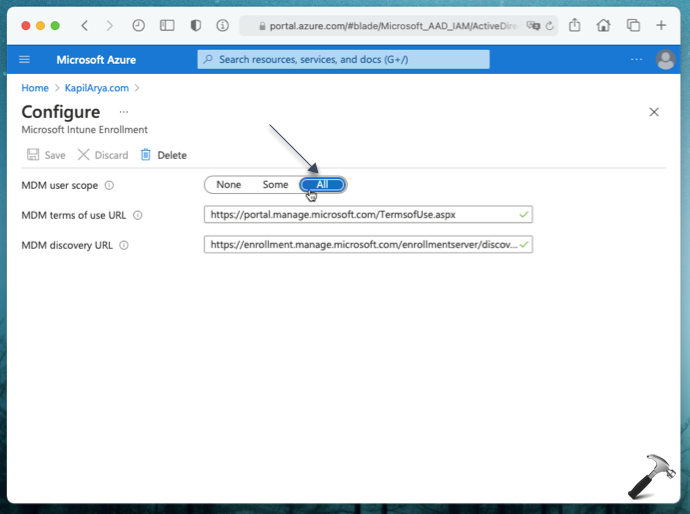
Task: Click info icon beside MDM discovery URL
Action: [x=125, y=245]
